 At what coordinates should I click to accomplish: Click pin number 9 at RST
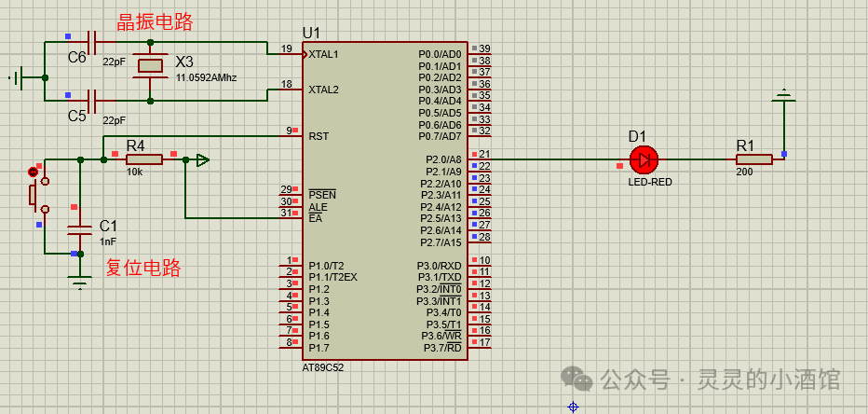(x=289, y=131)
